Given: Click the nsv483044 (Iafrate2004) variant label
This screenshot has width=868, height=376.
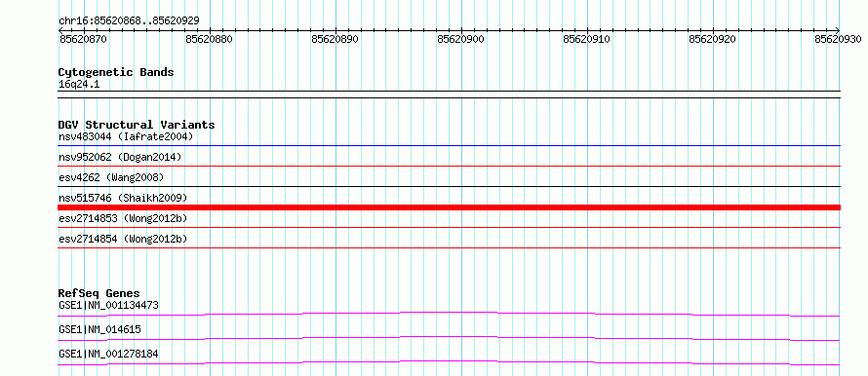Looking at the screenshot, I should point(126,136).
